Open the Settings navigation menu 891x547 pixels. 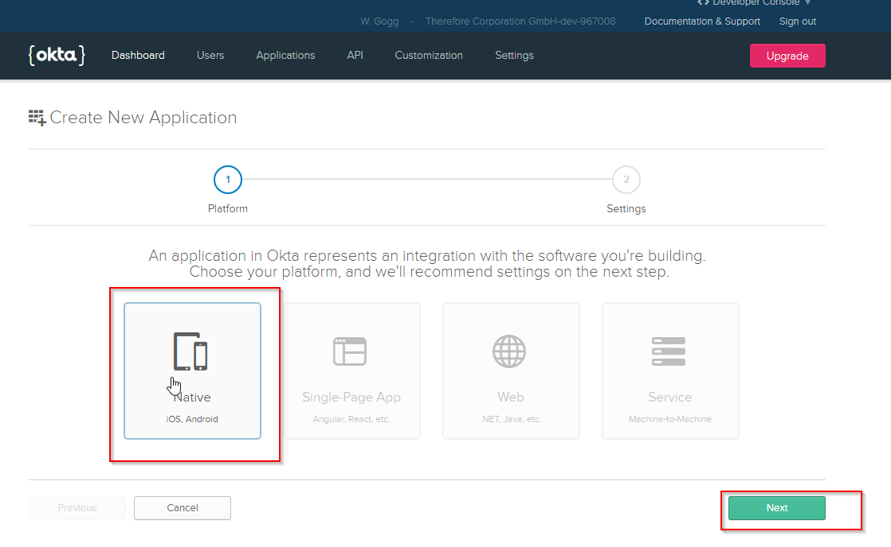[514, 56]
